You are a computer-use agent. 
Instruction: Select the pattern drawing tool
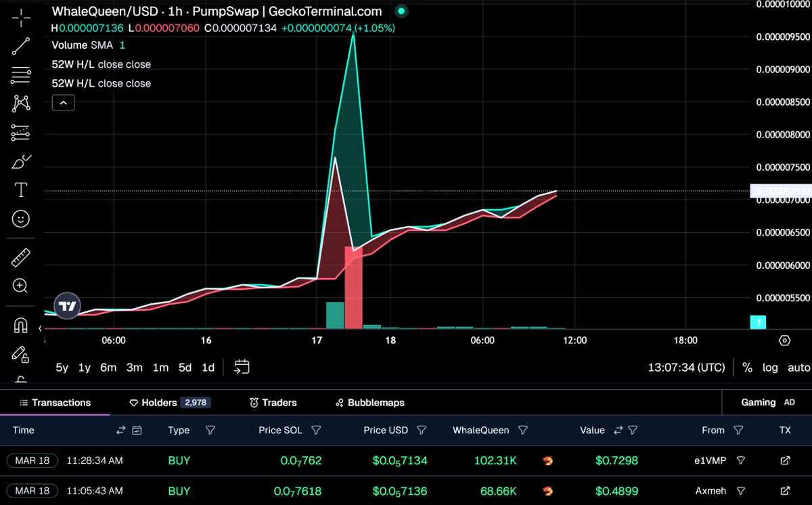21,104
